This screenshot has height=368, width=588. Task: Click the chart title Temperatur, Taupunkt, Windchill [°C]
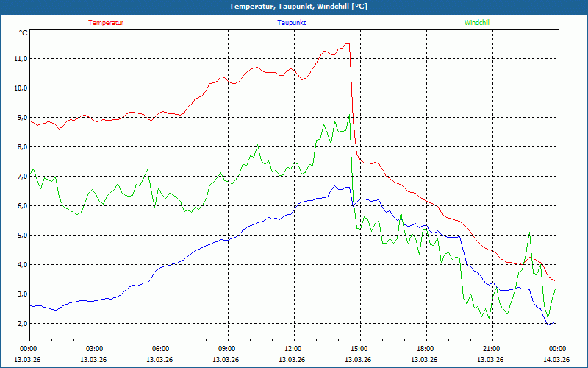pyautogui.click(x=298, y=7)
